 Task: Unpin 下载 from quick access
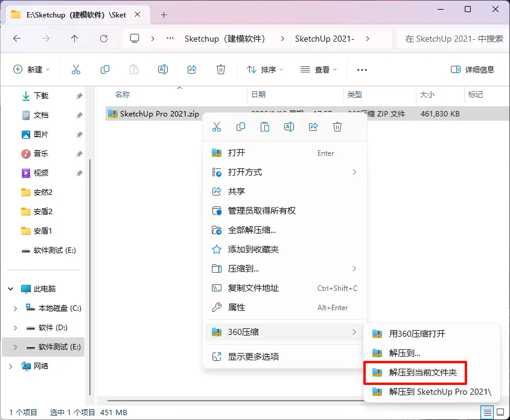(x=79, y=96)
